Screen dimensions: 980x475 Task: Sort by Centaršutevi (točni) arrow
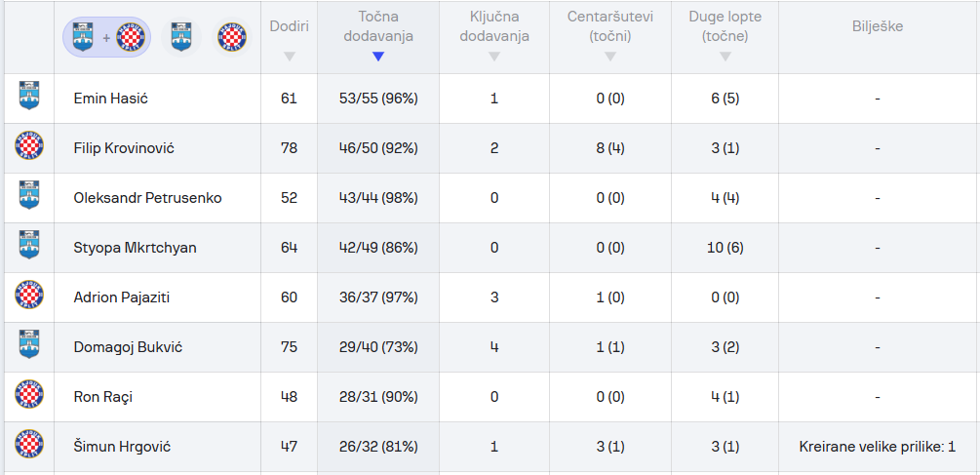(x=610, y=57)
